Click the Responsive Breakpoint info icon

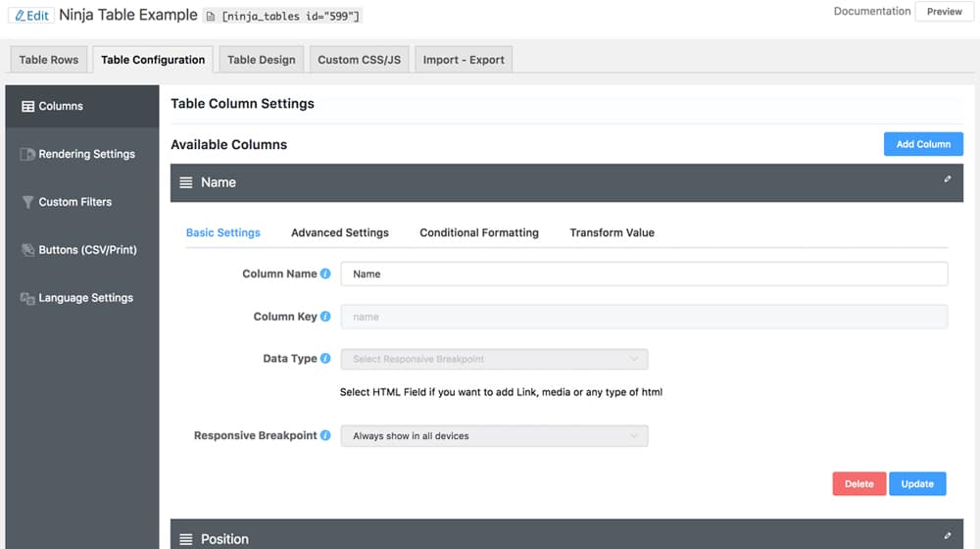click(325, 435)
